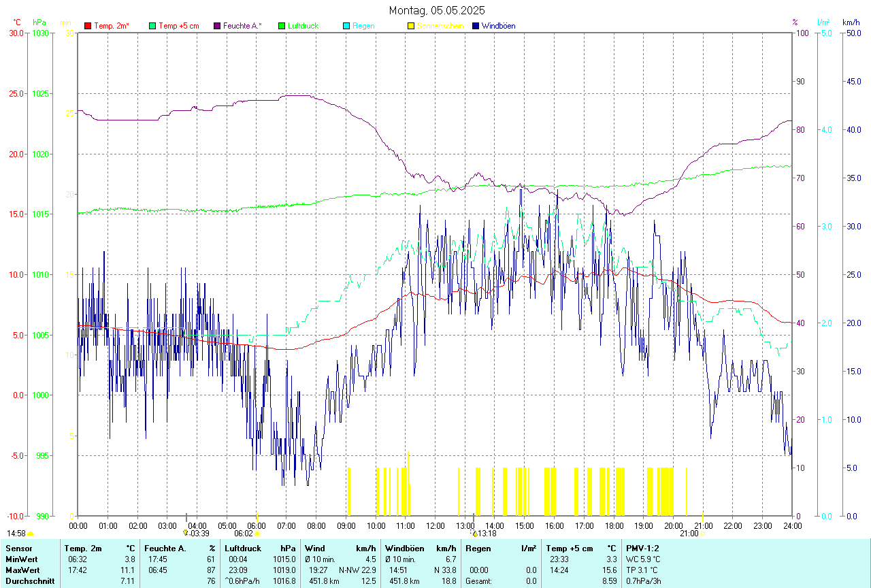Click the '50.0' top wind axis label

point(853,33)
